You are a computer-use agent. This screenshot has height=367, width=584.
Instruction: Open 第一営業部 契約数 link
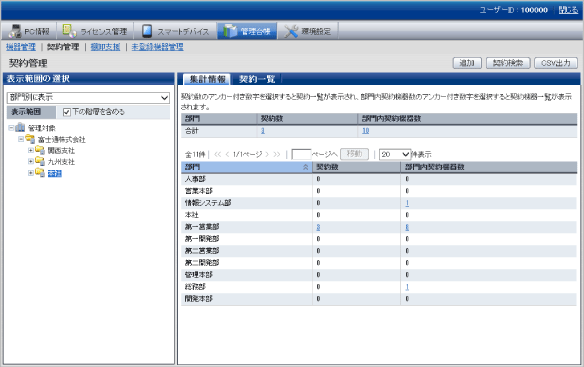318,227
